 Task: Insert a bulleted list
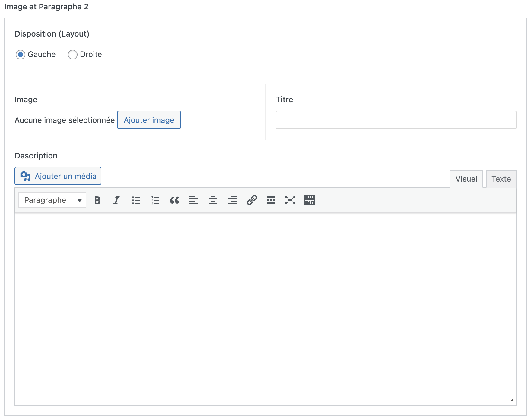pos(136,200)
